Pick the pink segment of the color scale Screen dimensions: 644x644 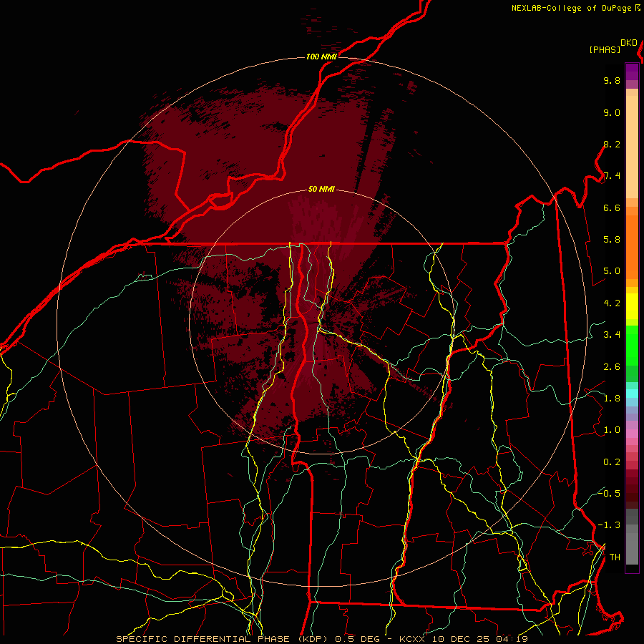coord(632,434)
